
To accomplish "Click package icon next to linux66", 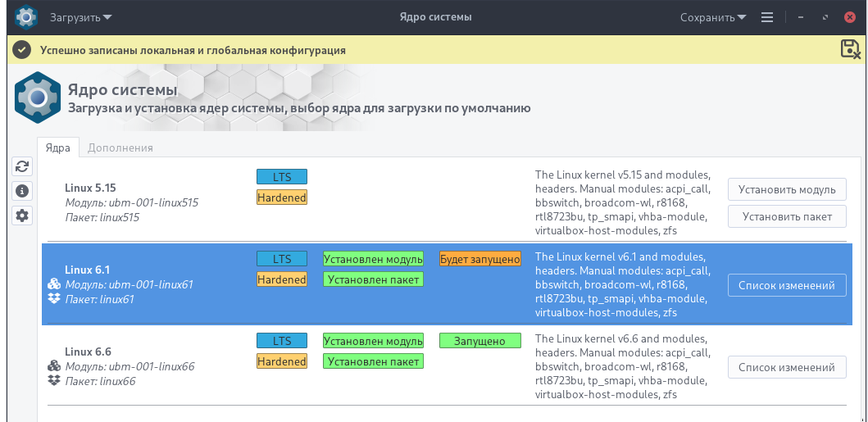I will pos(54,380).
